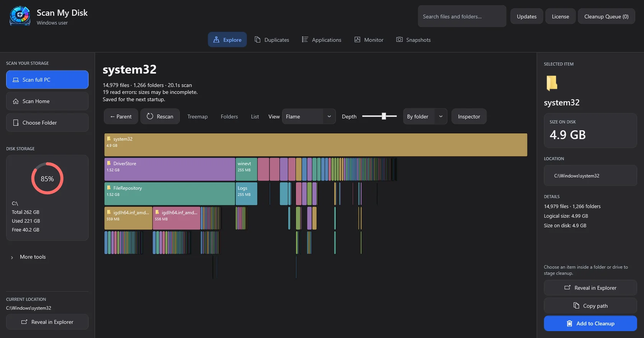Click the 85% disk usage ring
This screenshot has width=644, height=338.
pyautogui.click(x=47, y=179)
